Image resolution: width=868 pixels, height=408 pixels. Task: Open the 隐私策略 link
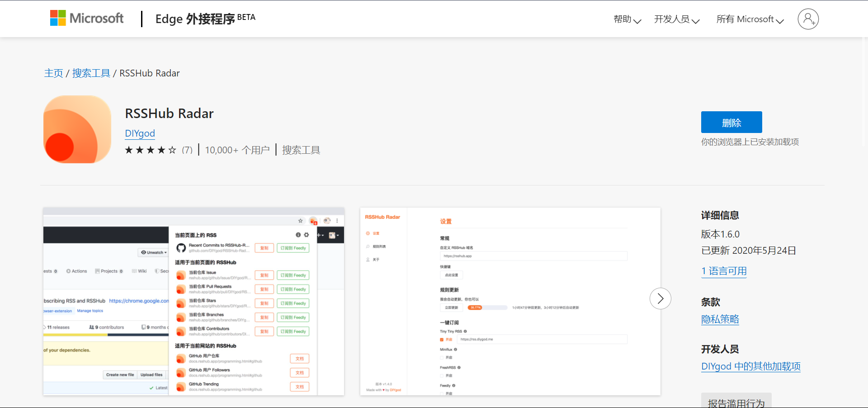tap(720, 319)
